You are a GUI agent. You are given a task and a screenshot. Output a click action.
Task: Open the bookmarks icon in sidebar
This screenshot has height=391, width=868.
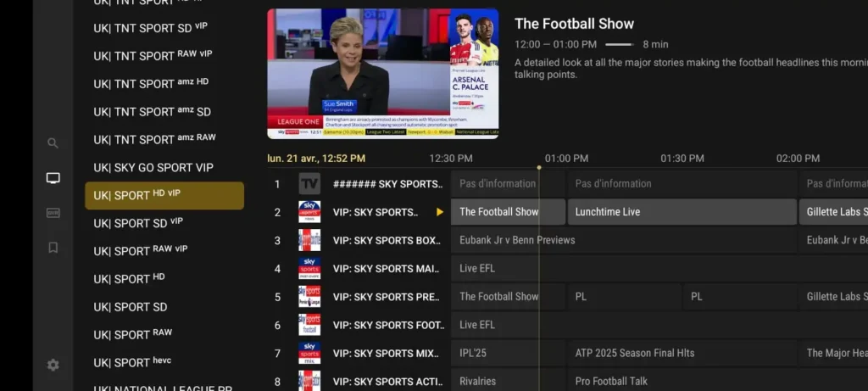(x=53, y=248)
